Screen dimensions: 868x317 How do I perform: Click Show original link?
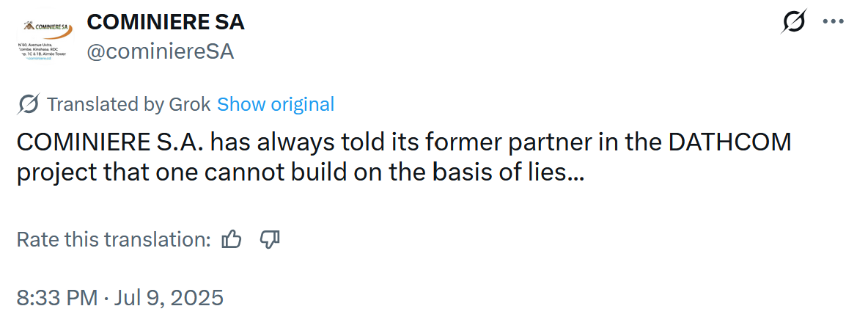pos(276,104)
